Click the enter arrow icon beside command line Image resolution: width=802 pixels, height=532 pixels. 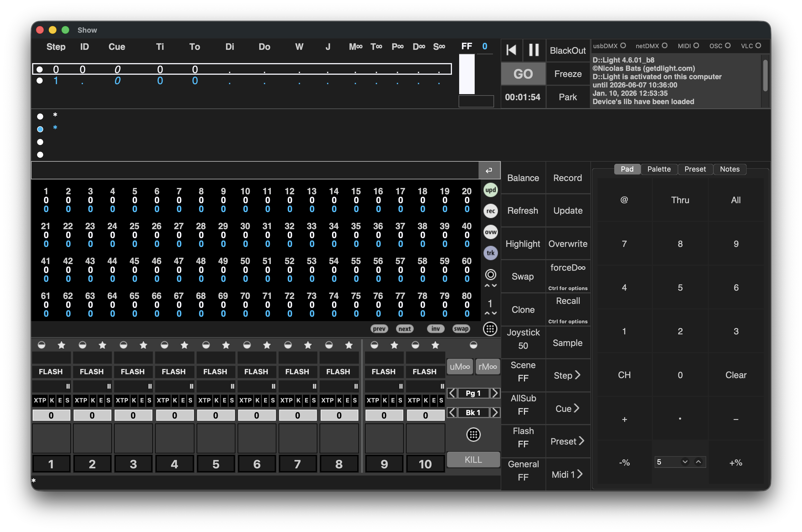click(489, 170)
